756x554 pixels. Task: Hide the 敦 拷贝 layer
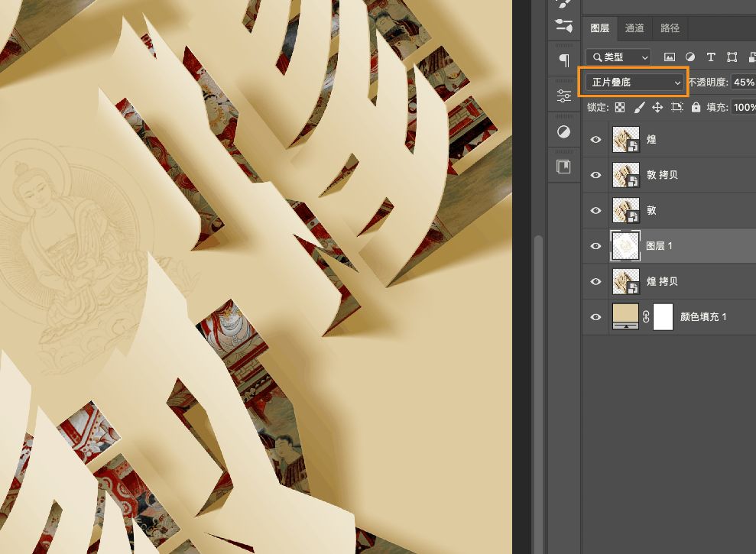596,175
